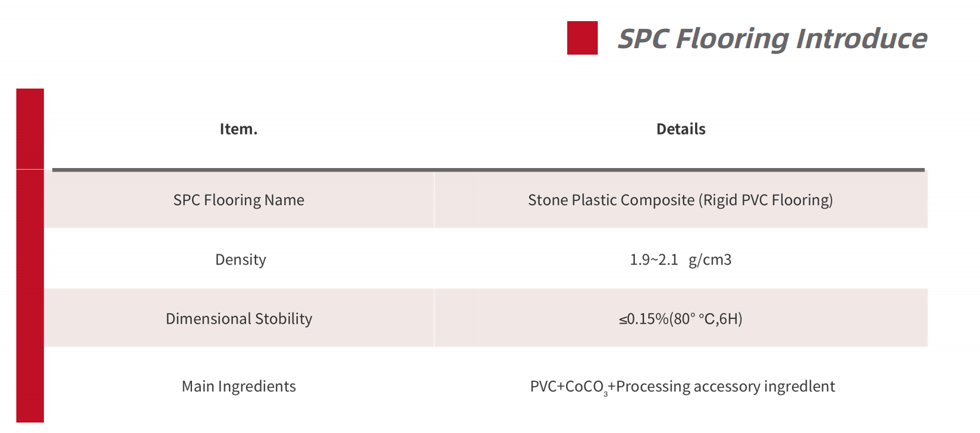Select the Details column header

pos(681,129)
